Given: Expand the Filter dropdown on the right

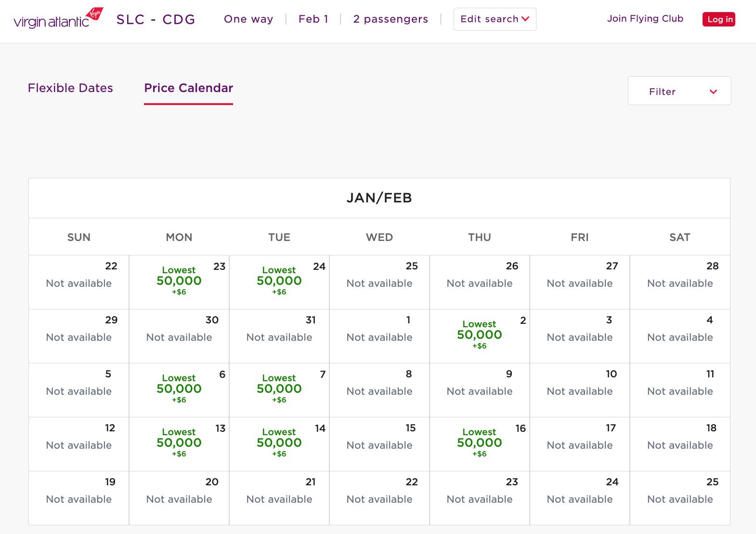Looking at the screenshot, I should [x=679, y=91].
